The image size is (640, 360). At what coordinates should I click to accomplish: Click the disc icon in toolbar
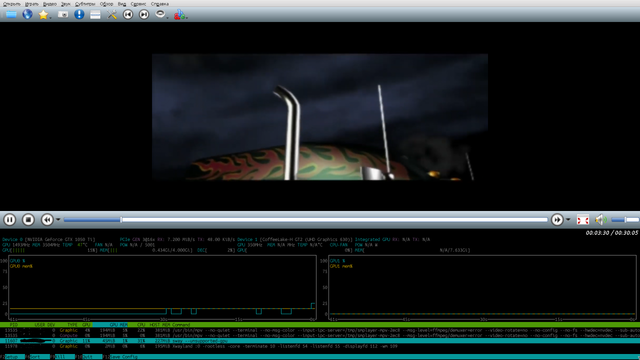click(x=160, y=14)
